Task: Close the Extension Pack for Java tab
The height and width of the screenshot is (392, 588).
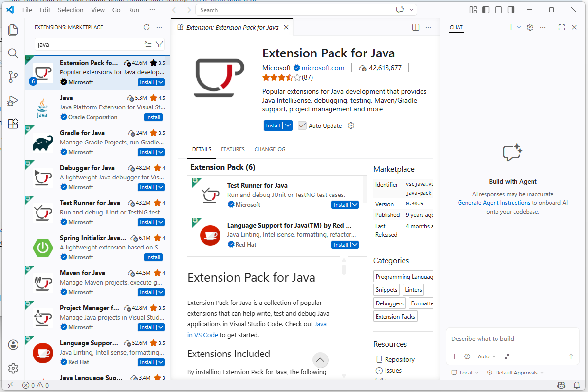Action: click(x=286, y=27)
